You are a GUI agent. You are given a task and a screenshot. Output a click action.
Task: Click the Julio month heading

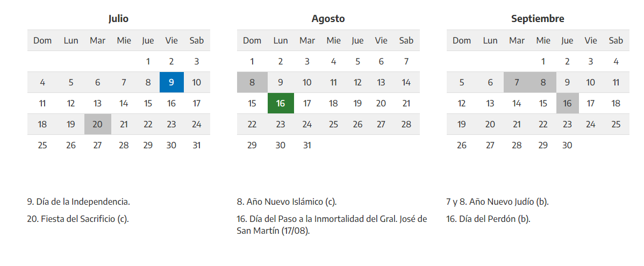(x=118, y=19)
